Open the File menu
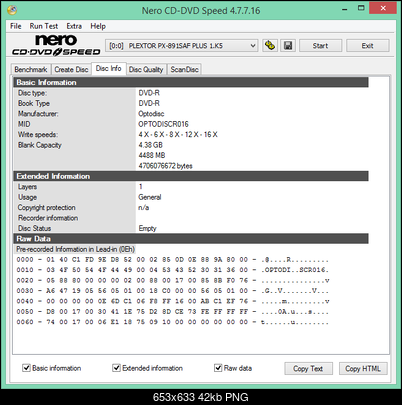This screenshot has height=405, width=402. (15, 26)
